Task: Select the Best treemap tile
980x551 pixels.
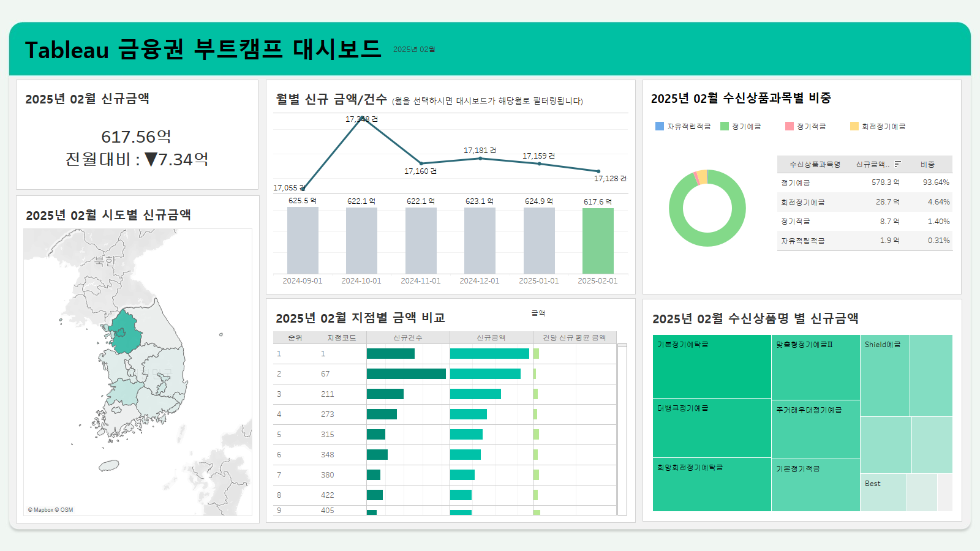Action: (x=883, y=492)
